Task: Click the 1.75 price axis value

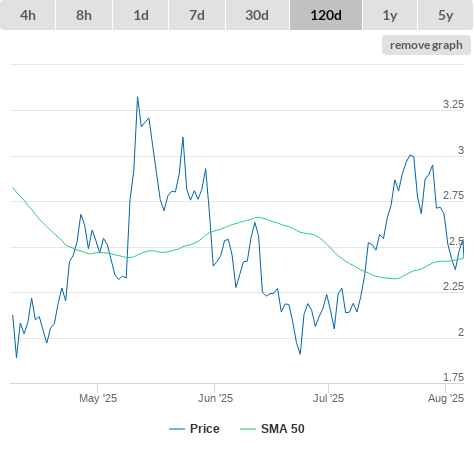Action: 453,377
